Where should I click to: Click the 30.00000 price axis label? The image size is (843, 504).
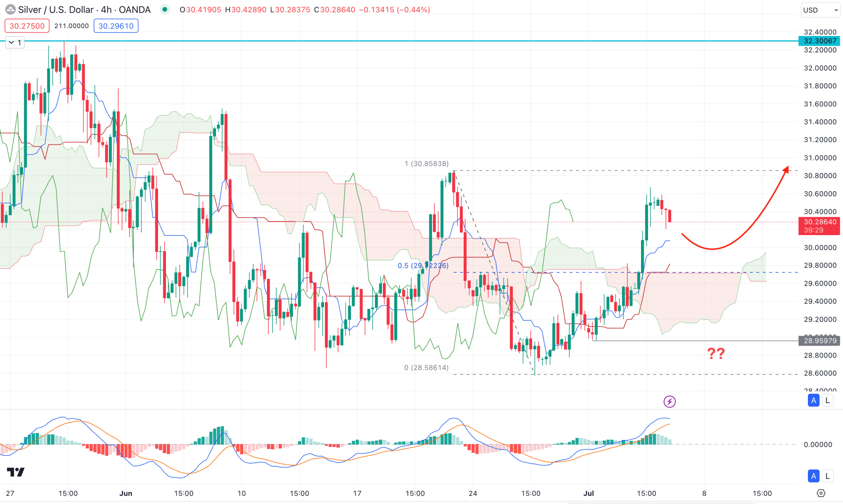point(820,247)
